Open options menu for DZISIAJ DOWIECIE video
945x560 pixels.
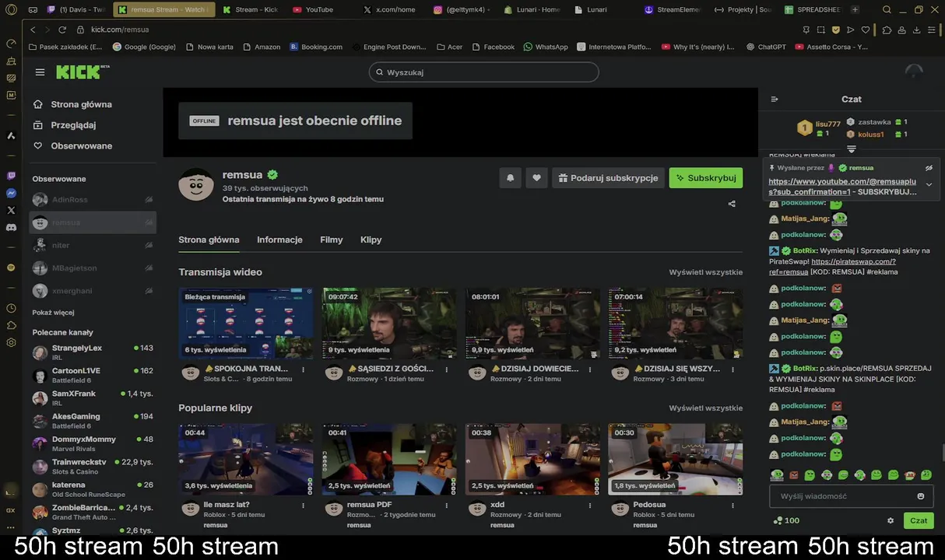click(x=590, y=369)
